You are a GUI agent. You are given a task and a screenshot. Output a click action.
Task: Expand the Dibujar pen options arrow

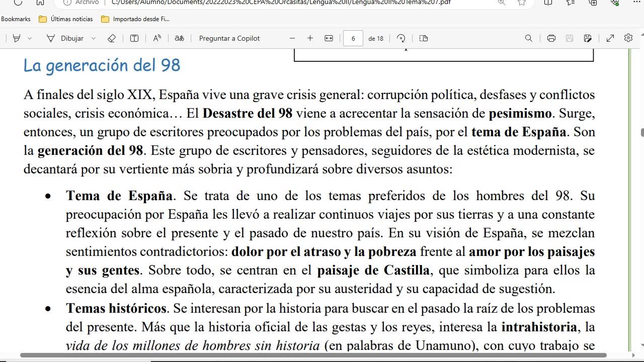(94, 38)
